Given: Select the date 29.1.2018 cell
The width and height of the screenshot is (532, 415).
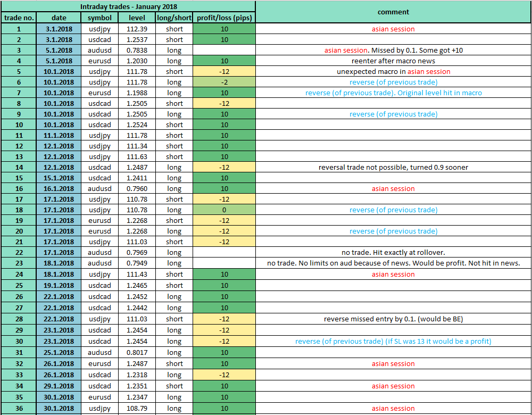Looking at the screenshot, I should [x=59, y=386].
